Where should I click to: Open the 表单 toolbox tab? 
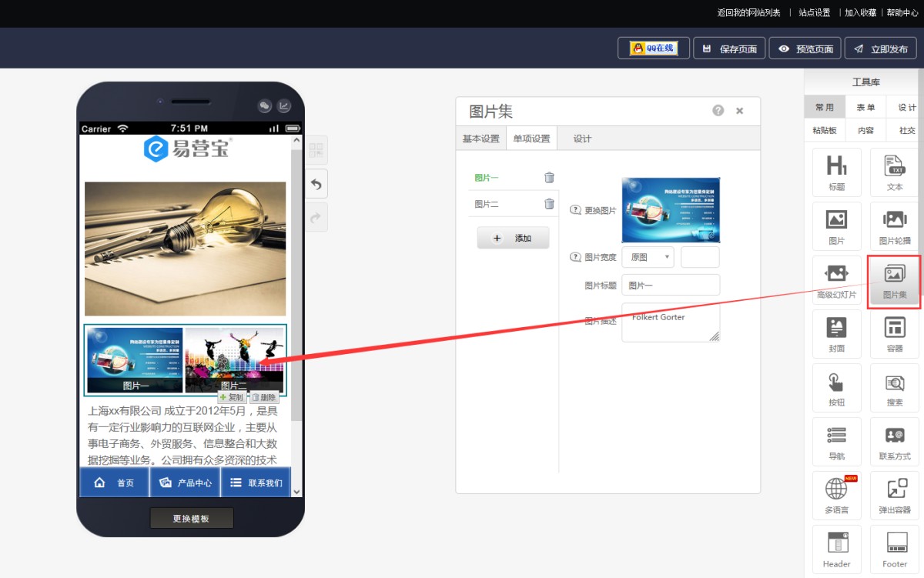[x=865, y=108]
